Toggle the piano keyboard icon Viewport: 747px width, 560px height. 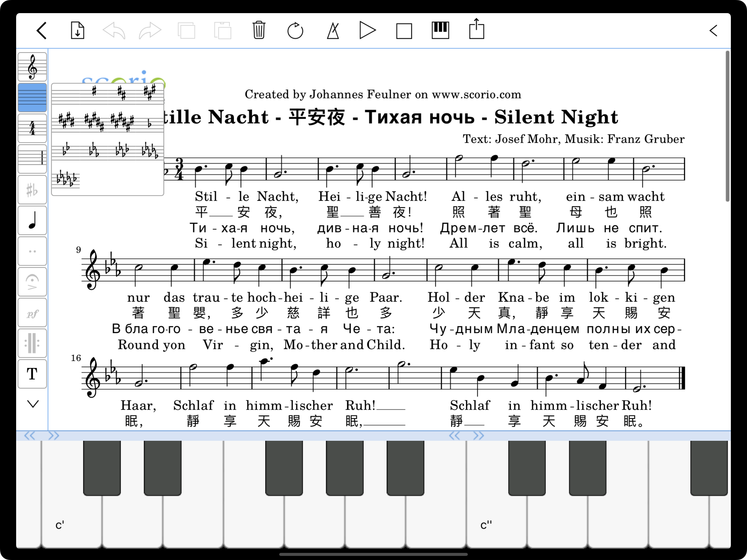440,30
